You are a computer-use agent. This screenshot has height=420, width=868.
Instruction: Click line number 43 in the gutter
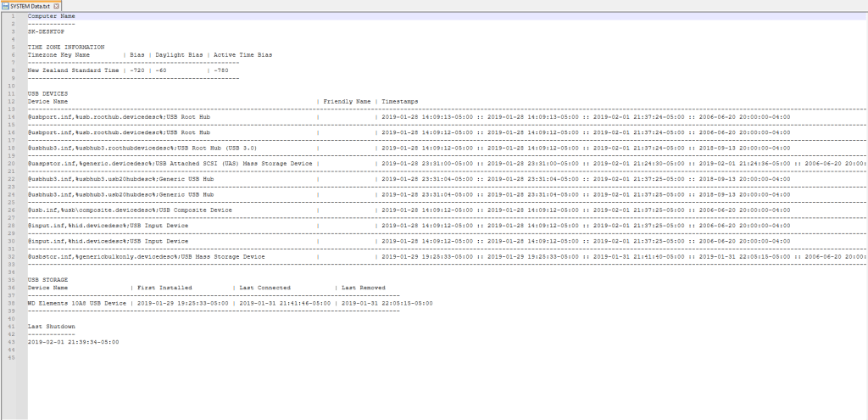coord(13,342)
